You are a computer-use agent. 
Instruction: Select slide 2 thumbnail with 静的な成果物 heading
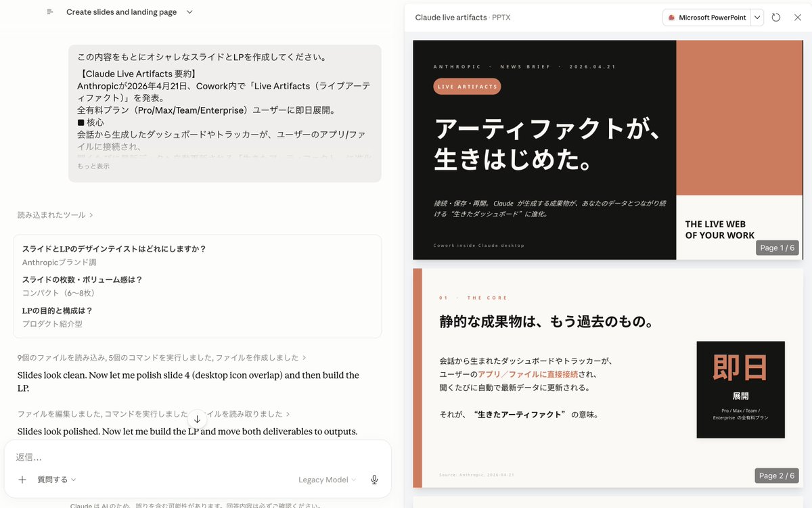click(608, 377)
